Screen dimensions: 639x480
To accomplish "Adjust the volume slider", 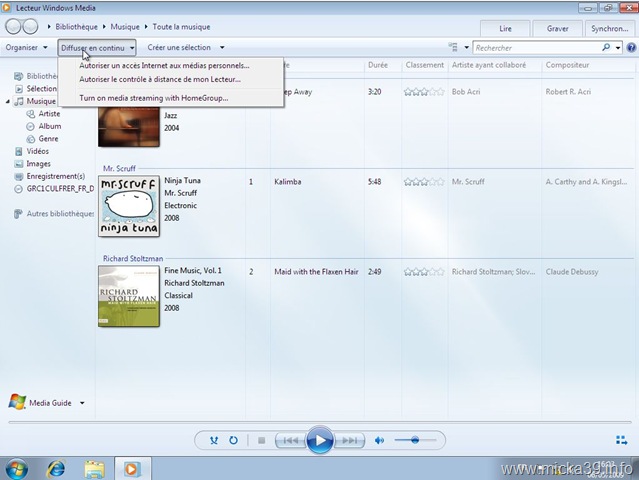I will 415,440.
